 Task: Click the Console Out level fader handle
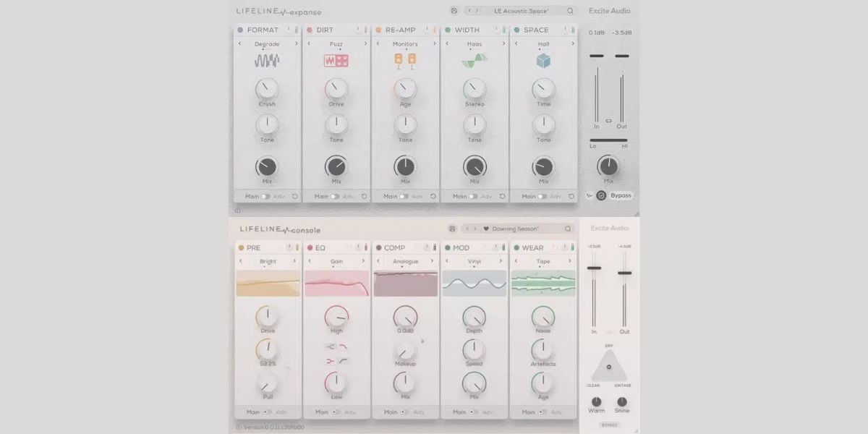pyautogui.click(x=624, y=273)
